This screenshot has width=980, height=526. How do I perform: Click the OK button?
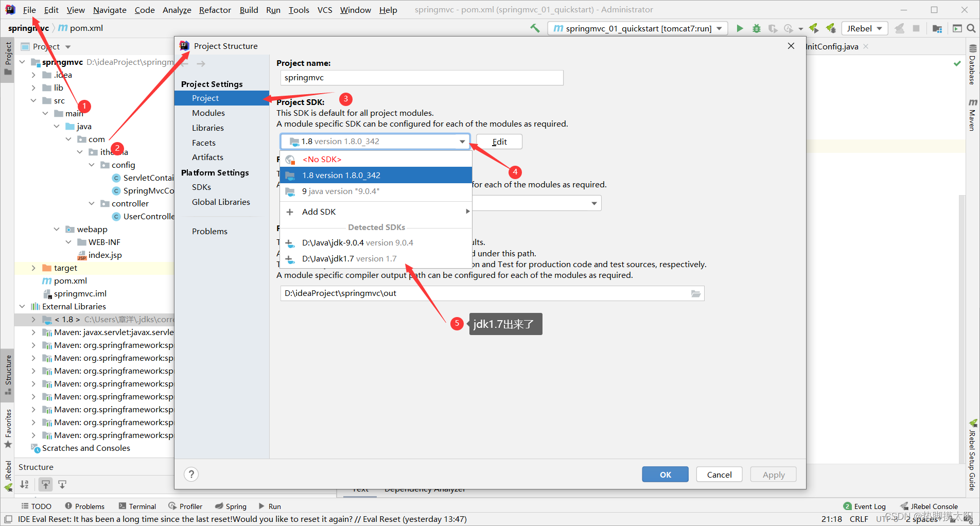pos(665,474)
